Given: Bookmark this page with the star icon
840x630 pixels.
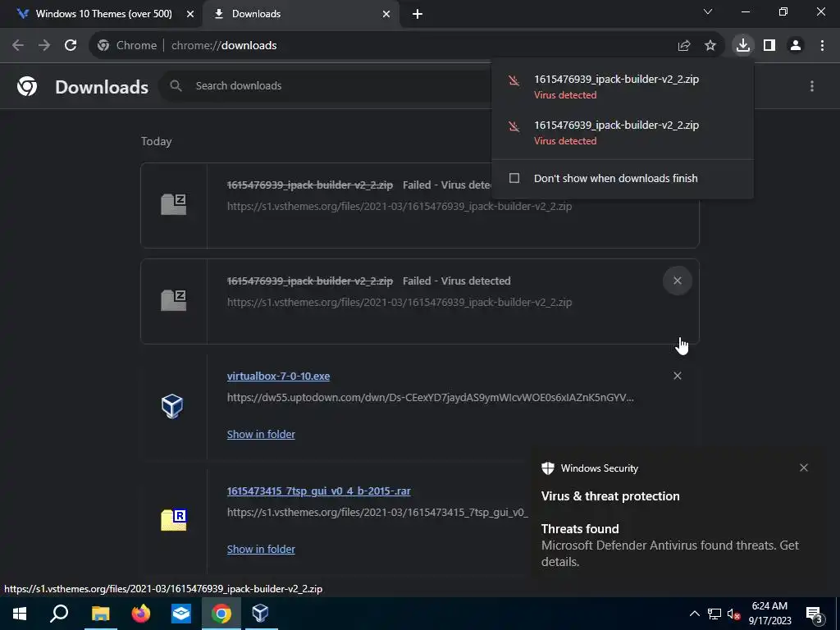Looking at the screenshot, I should (710, 46).
